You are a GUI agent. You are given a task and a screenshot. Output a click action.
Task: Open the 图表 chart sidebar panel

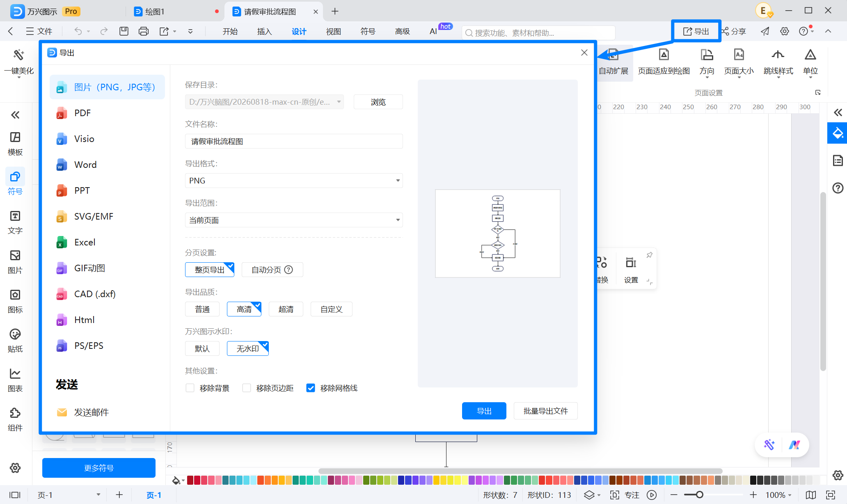point(15,380)
